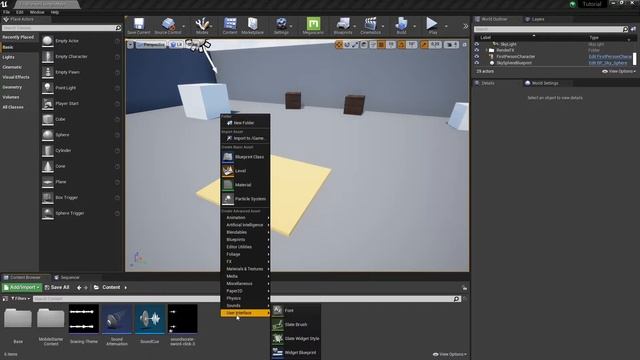Open Edit BP_Sky_Sphere link
Screen dimensions: 640x360
point(608,63)
